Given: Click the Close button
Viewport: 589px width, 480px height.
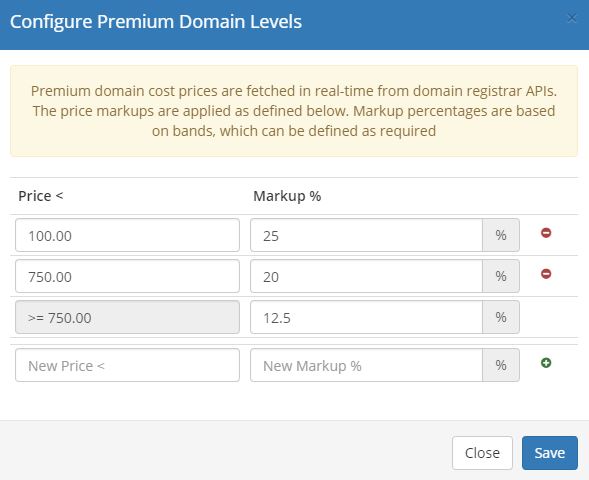Looking at the screenshot, I should (482, 453).
